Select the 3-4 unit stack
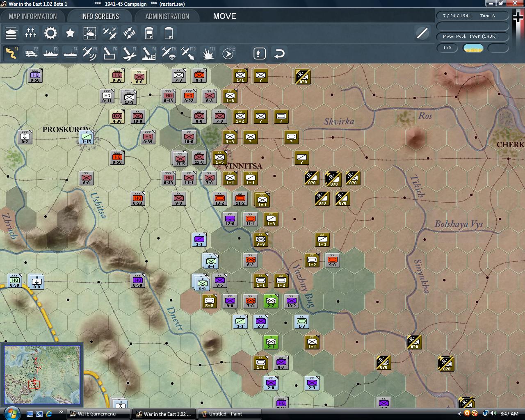This screenshot has height=420, width=525. point(210,261)
